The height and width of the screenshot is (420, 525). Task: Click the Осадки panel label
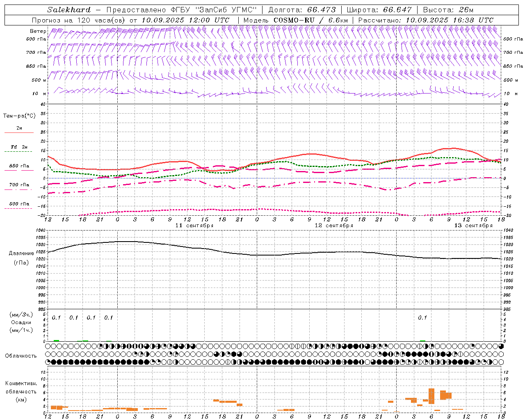point(21,322)
